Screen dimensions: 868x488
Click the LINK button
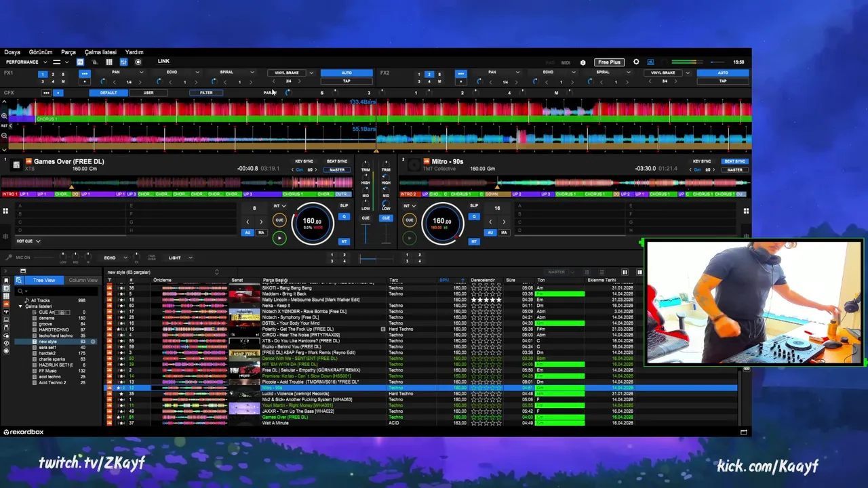pos(163,62)
